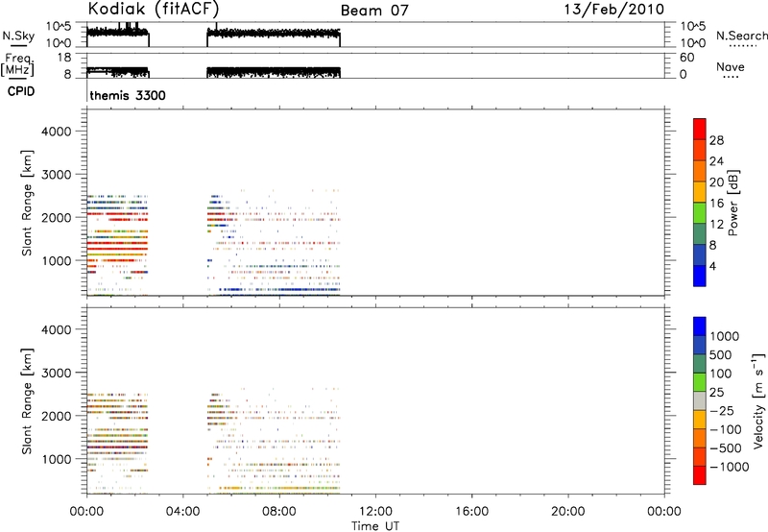This screenshot has width=768, height=532.
Task: Click the "08:00" time axis tick label
Action: click(279, 512)
